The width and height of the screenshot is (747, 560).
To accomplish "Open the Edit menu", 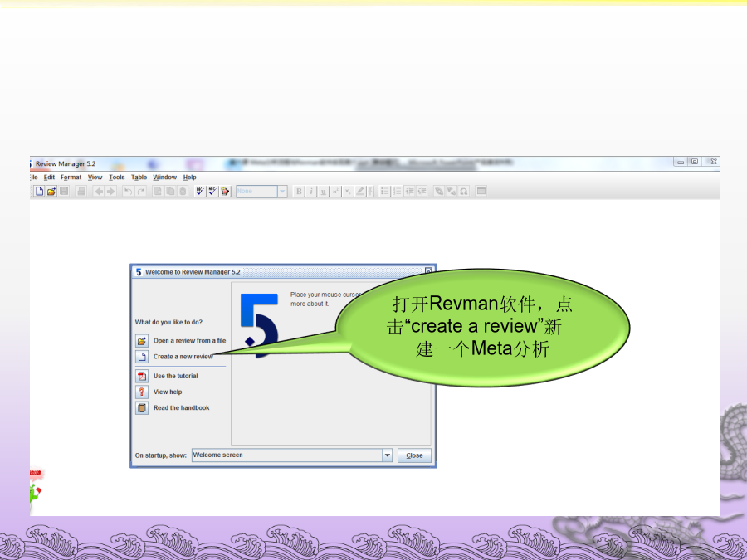I will [x=49, y=178].
